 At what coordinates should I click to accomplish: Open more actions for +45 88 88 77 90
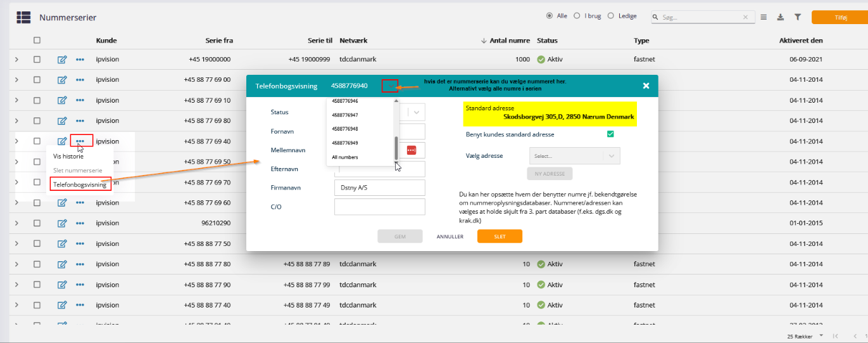point(80,284)
